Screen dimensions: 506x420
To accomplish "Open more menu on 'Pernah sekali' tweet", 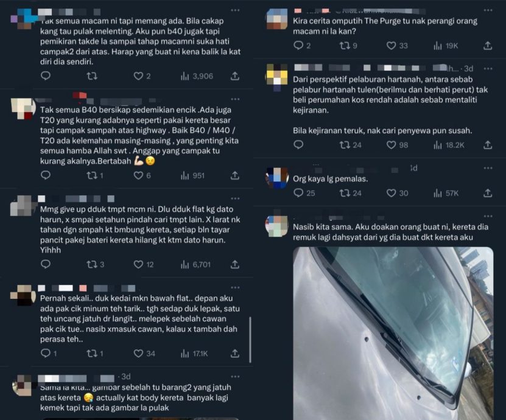I will click(x=236, y=287).
